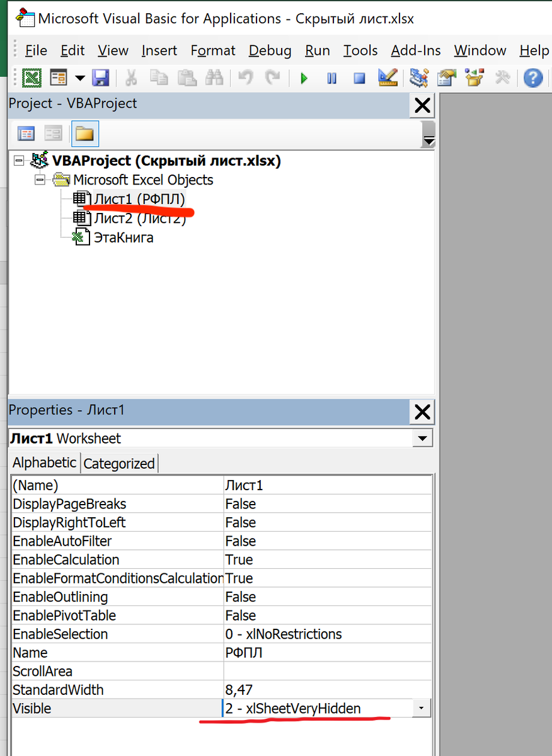Click the Undo arrow icon
Viewport: 552px width, 756px height.
(x=246, y=78)
